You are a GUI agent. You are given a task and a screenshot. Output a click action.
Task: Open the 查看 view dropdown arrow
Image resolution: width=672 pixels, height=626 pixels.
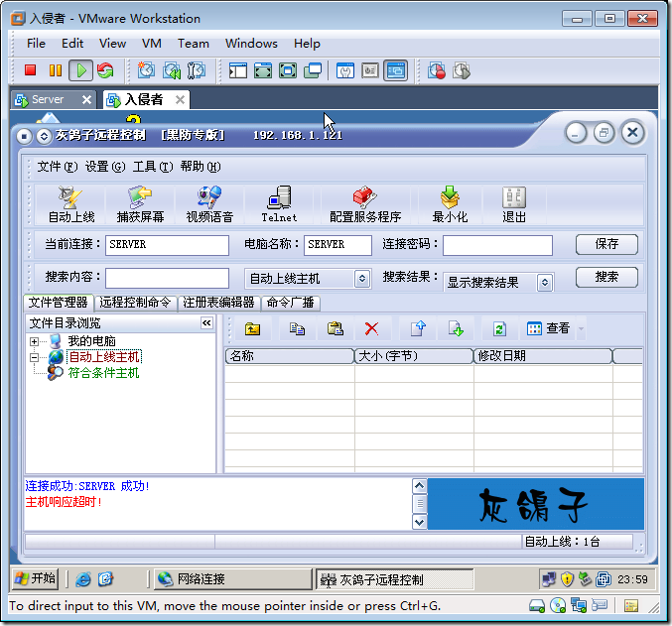581,329
